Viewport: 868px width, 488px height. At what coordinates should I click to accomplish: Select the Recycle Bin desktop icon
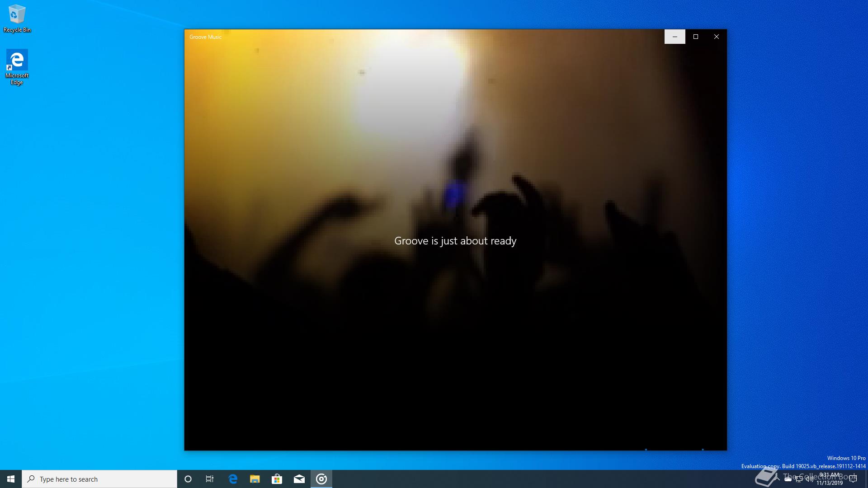pyautogui.click(x=17, y=19)
